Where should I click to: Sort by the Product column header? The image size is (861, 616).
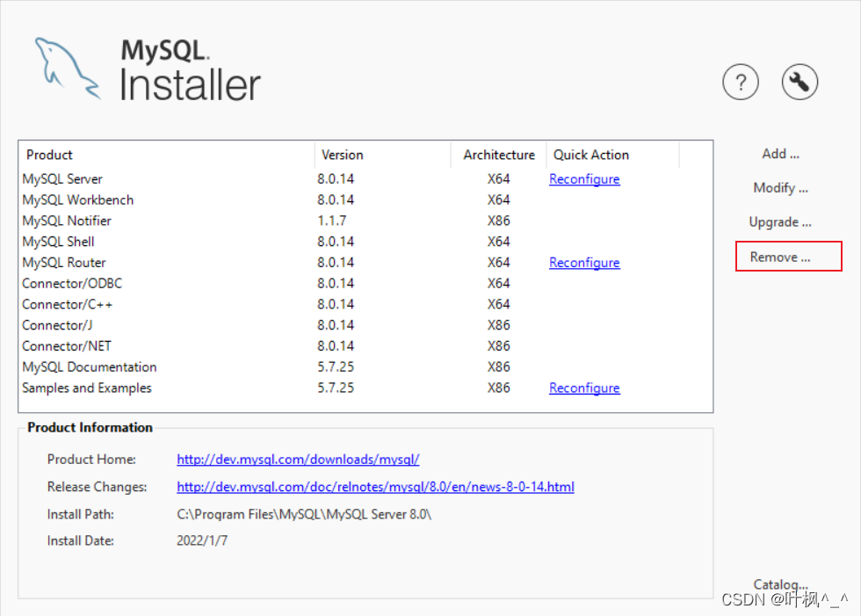point(167,155)
